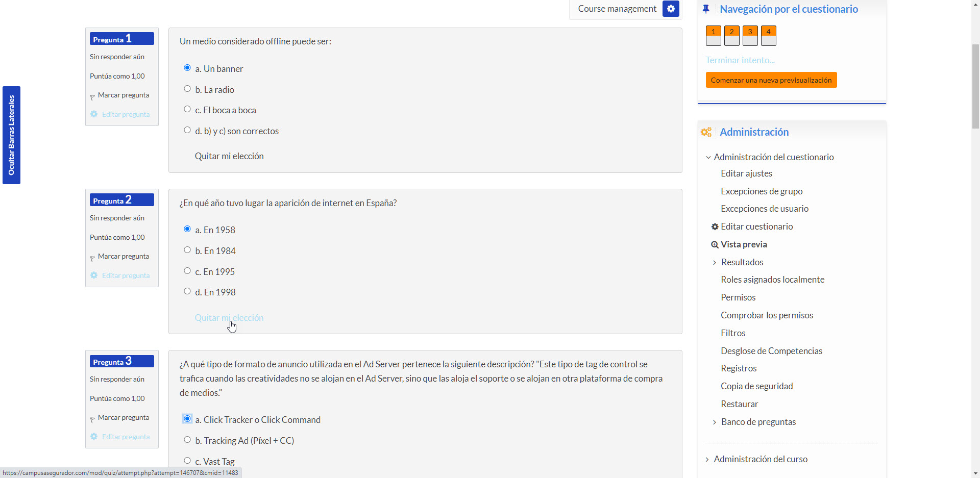Select answer option 'b. La radio'

click(187, 89)
